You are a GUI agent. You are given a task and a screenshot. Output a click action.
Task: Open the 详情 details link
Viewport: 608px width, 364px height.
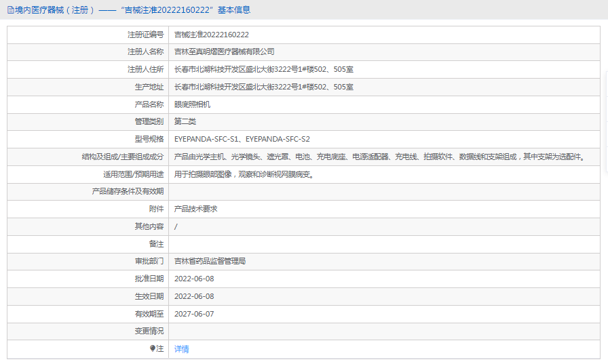click(x=181, y=349)
